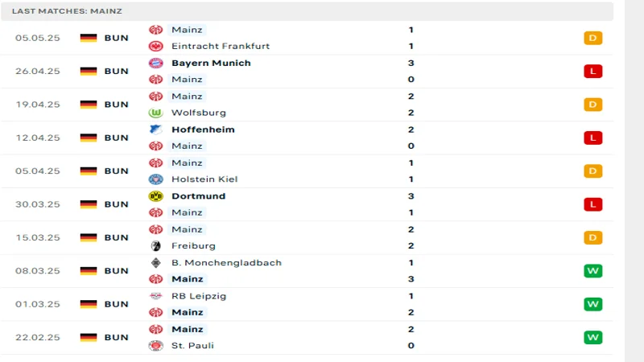Click the Last Matches: Mainz header
Screen dimensions: 644x362
[68, 10]
